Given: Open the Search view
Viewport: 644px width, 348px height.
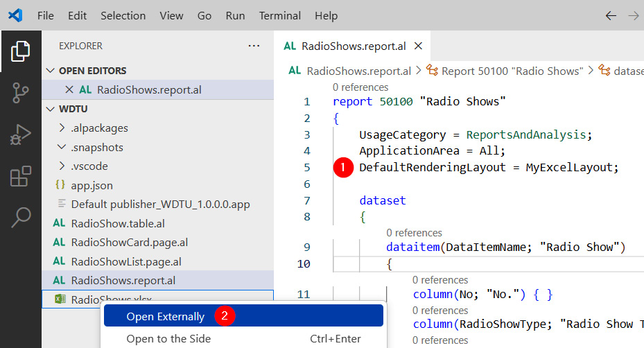Looking at the screenshot, I should (21, 218).
